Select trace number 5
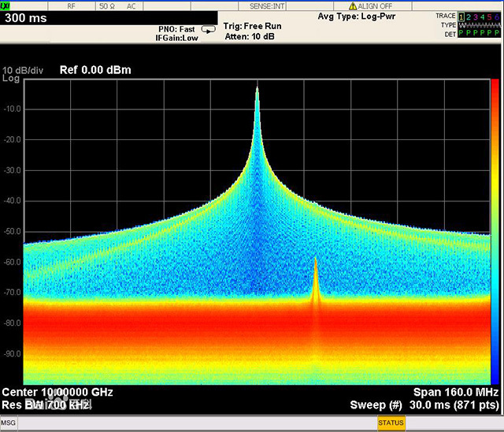 coord(490,17)
